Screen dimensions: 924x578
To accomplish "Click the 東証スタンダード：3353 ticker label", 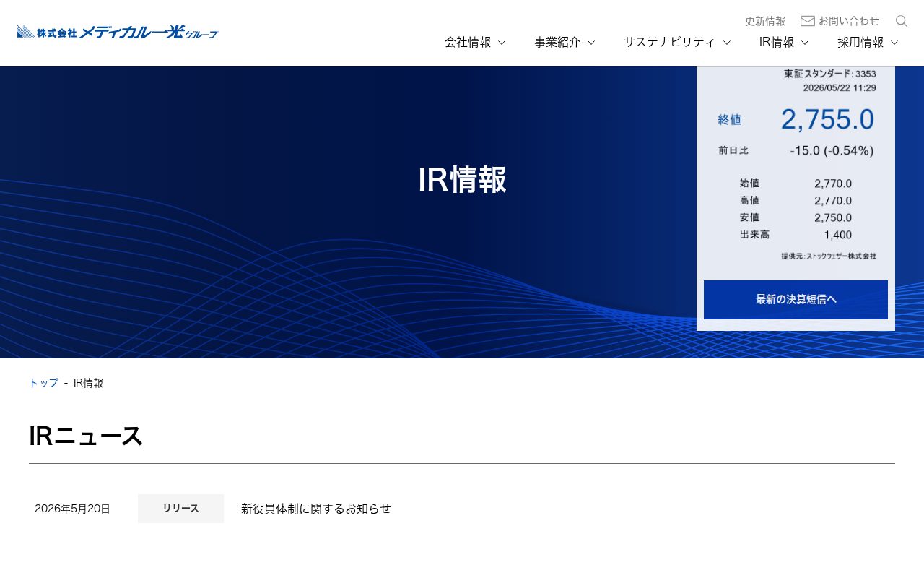I will pyautogui.click(x=830, y=74).
